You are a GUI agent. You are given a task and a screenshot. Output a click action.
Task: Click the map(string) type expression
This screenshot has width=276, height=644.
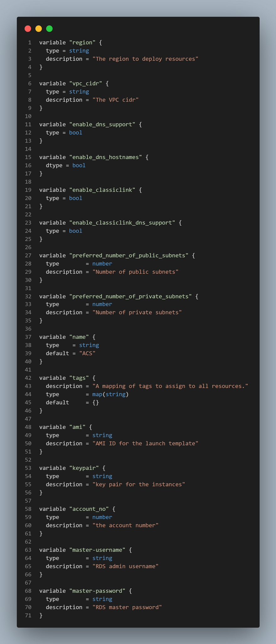pos(110,394)
